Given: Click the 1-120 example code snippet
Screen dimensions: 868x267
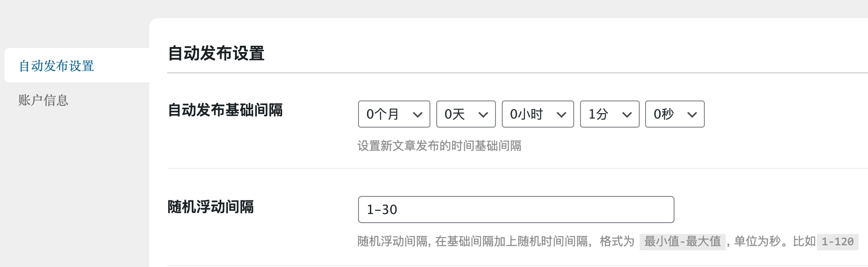Looking at the screenshot, I should pos(838,242).
